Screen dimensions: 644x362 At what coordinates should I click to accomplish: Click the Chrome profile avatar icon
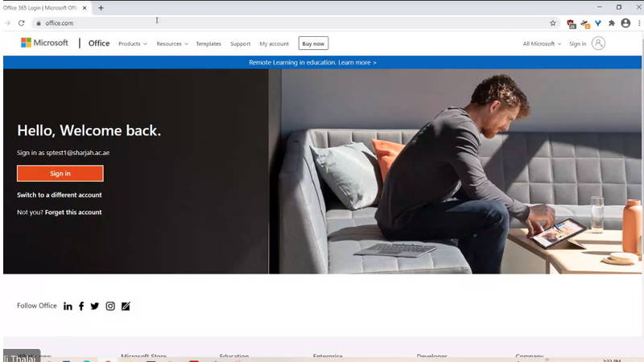pos(625,23)
